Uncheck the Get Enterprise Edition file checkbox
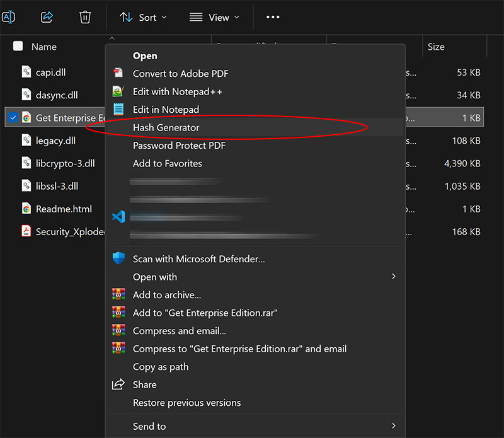The width and height of the screenshot is (504, 438). 13,117
